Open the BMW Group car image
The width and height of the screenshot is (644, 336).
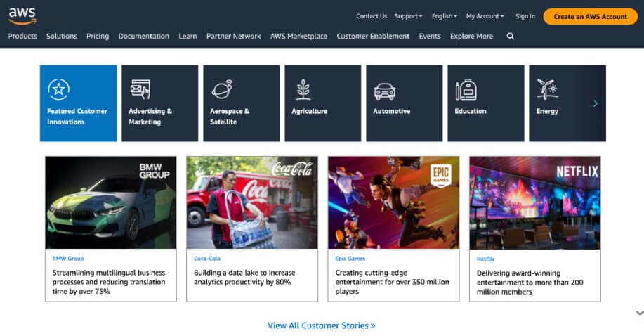(110, 202)
